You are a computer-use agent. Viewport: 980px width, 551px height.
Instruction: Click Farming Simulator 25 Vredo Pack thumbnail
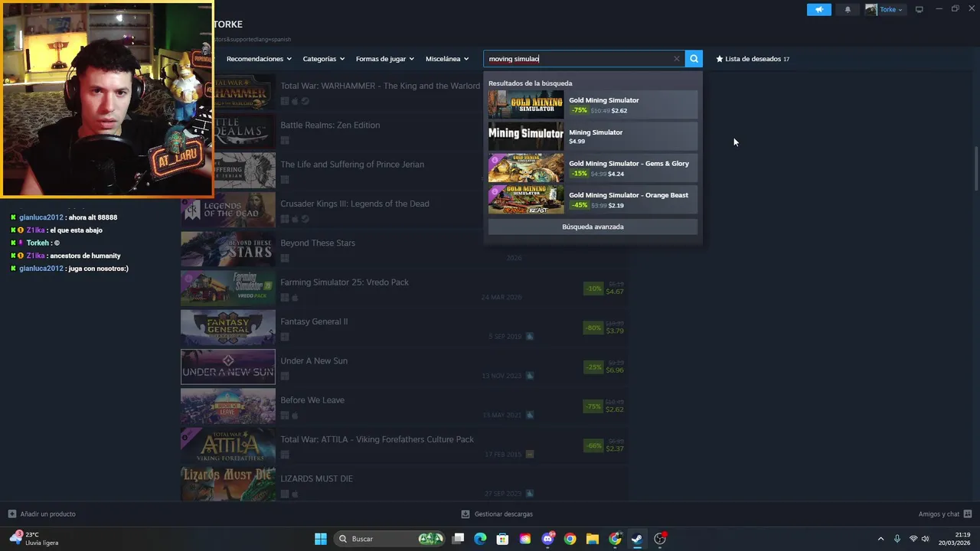coord(228,289)
